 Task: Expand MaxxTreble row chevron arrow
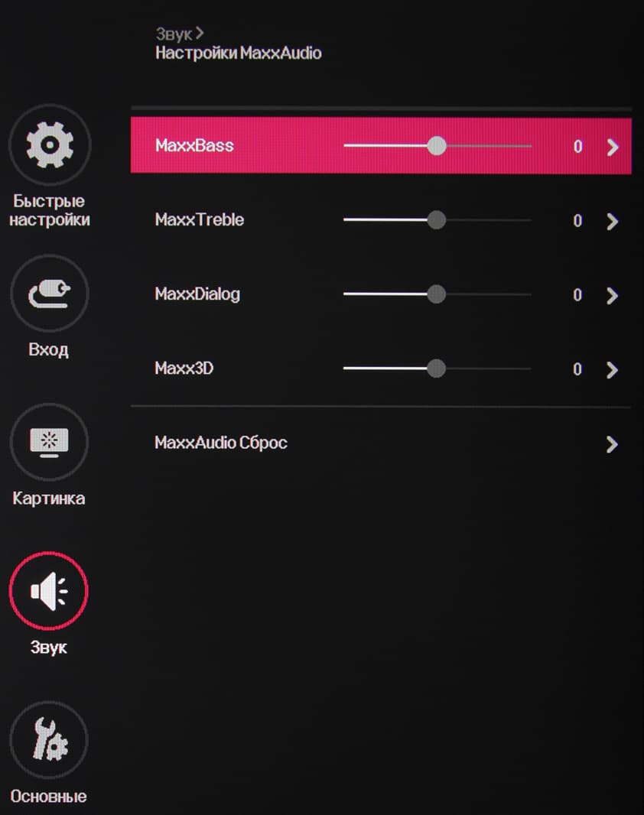613,222
